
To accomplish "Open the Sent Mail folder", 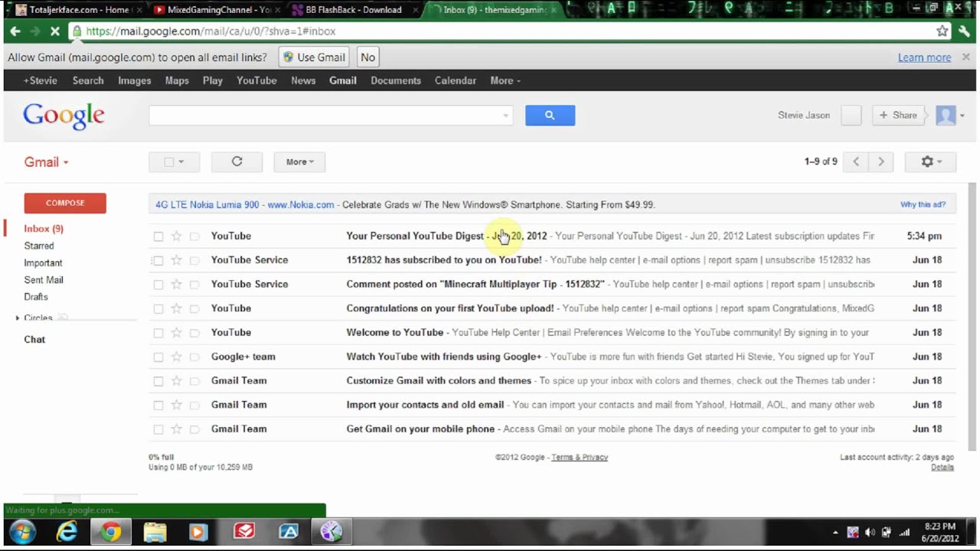I will [44, 280].
